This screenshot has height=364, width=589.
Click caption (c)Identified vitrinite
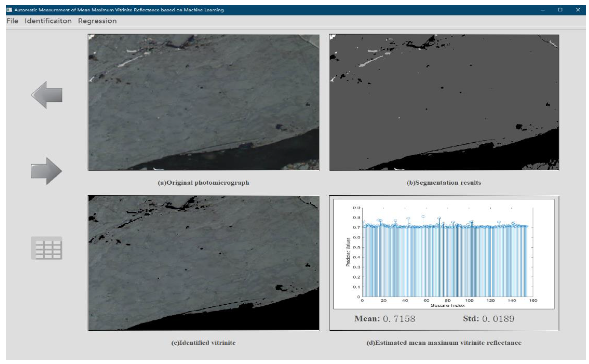point(203,343)
